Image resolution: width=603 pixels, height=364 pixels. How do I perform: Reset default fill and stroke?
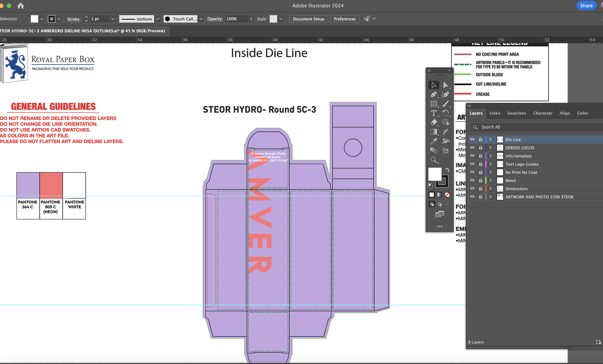(430, 185)
